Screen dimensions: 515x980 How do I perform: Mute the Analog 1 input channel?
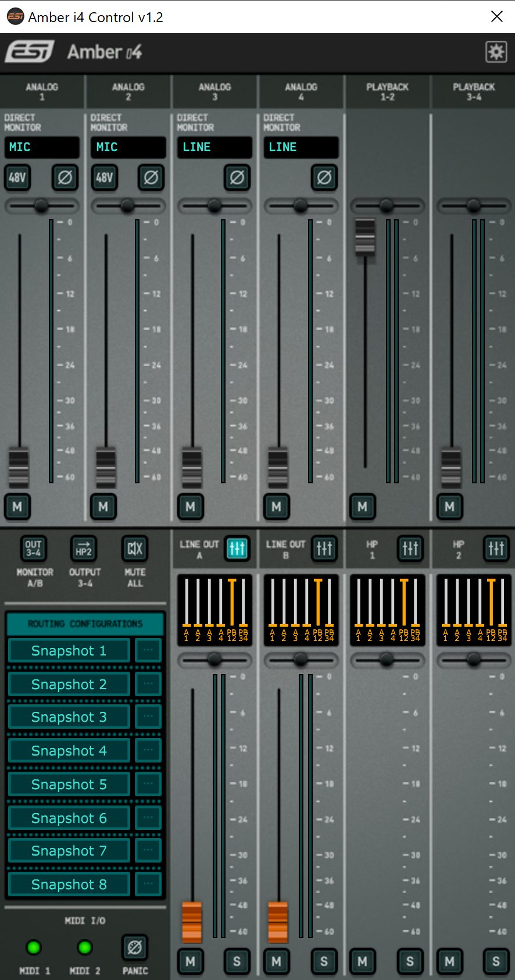pos(17,507)
